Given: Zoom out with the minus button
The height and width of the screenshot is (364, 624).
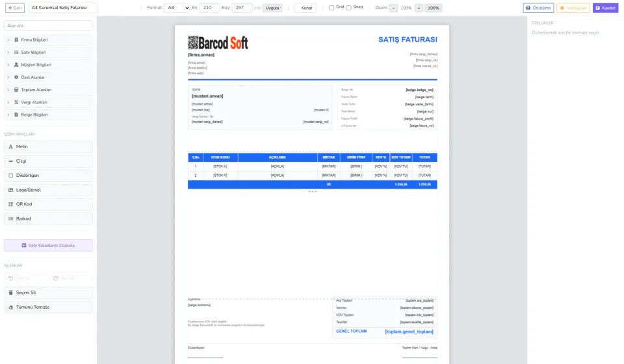Looking at the screenshot, I should pos(394,8).
